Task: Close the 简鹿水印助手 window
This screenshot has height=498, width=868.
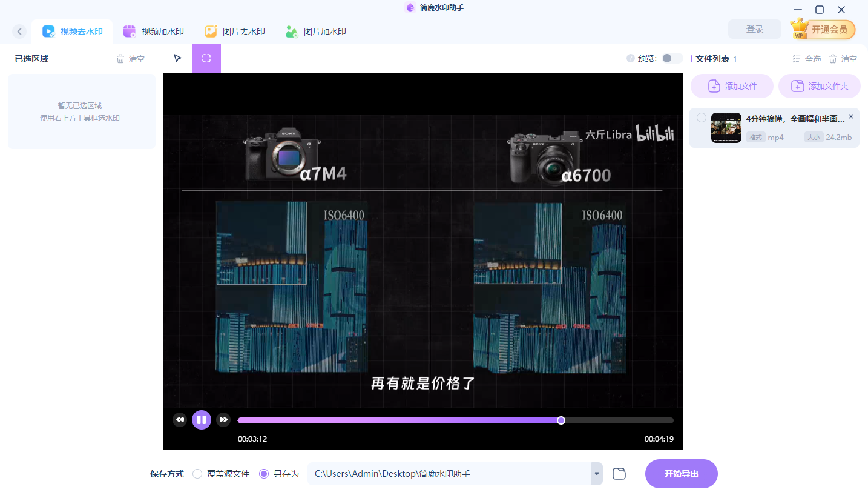Action: pos(841,10)
